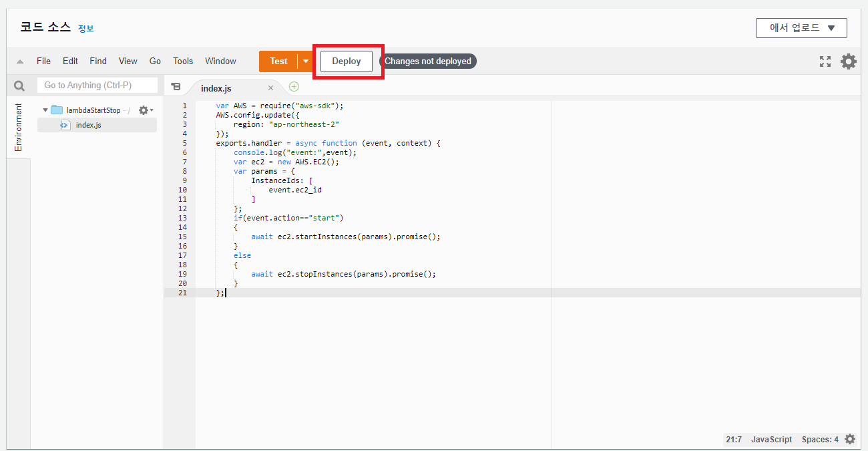Select index.js in the file tree

tap(88, 125)
